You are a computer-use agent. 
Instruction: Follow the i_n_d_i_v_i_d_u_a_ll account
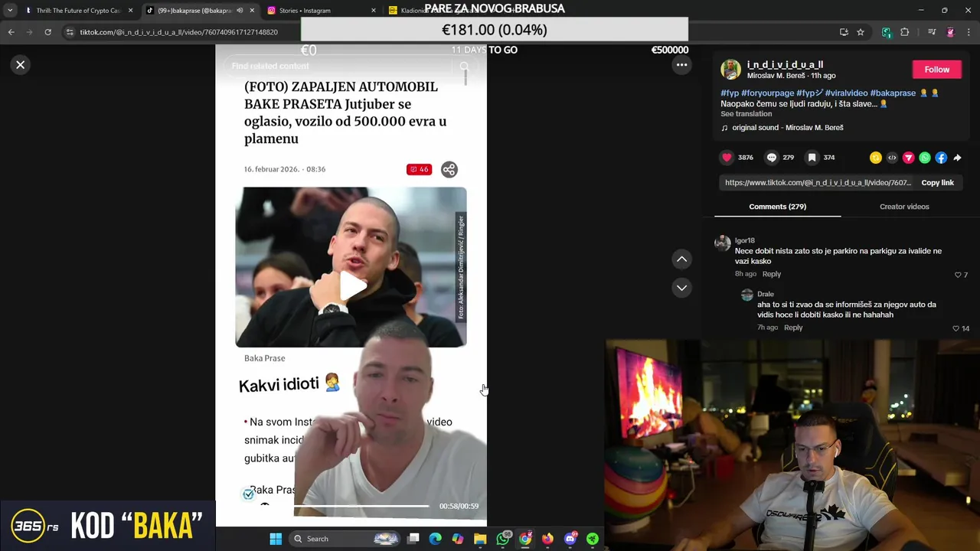click(x=936, y=70)
